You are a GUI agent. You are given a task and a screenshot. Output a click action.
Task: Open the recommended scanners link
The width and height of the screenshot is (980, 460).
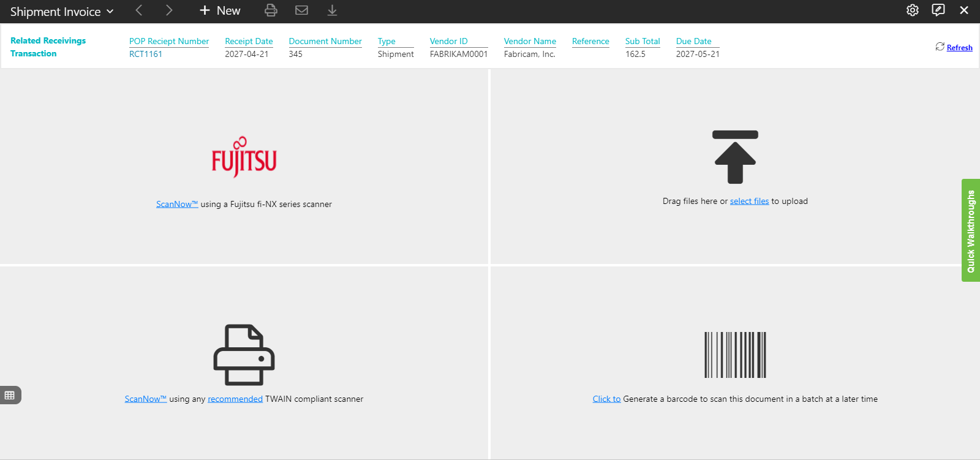235,399
